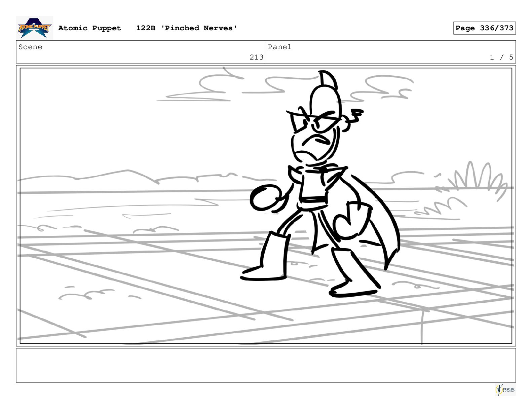532x412 pixels.
Task: Click the 'Page 336/373' box
Action: (x=484, y=28)
